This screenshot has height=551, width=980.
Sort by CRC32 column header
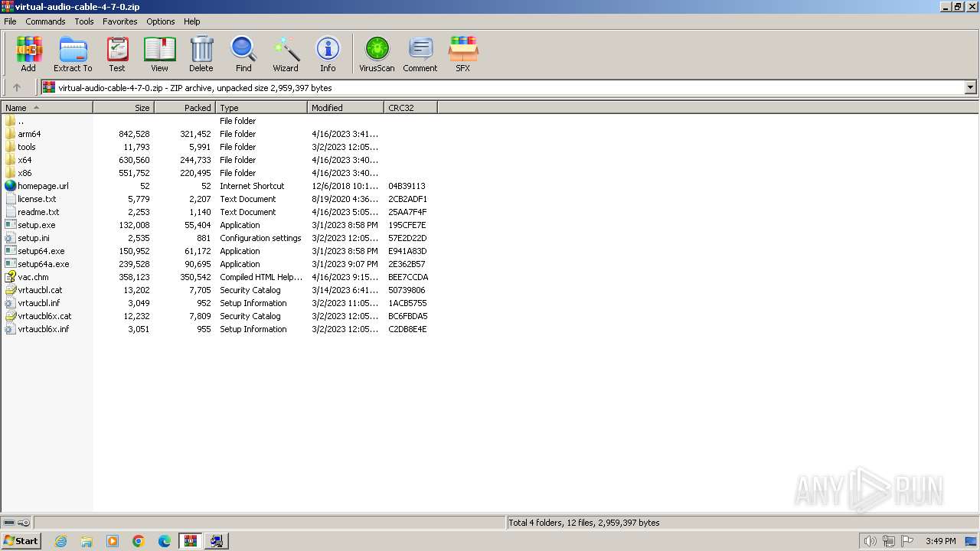411,108
